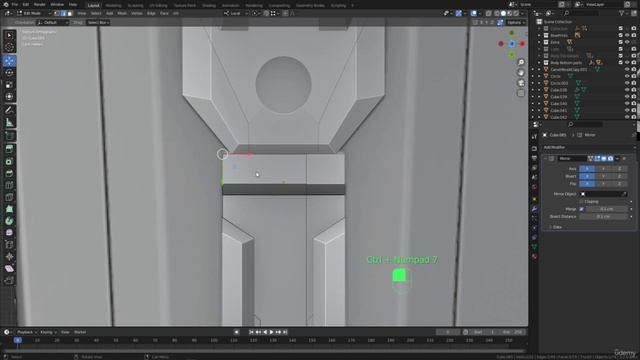Viewport: 640px width, 360px height.
Task: Open the Mesh menu in viewport header
Action: 122,13
